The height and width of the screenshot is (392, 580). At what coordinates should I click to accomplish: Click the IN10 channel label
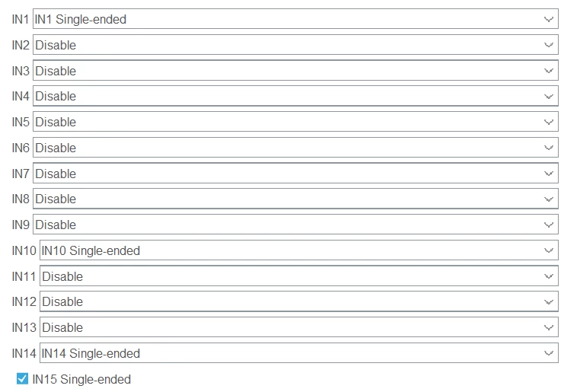pos(24,250)
